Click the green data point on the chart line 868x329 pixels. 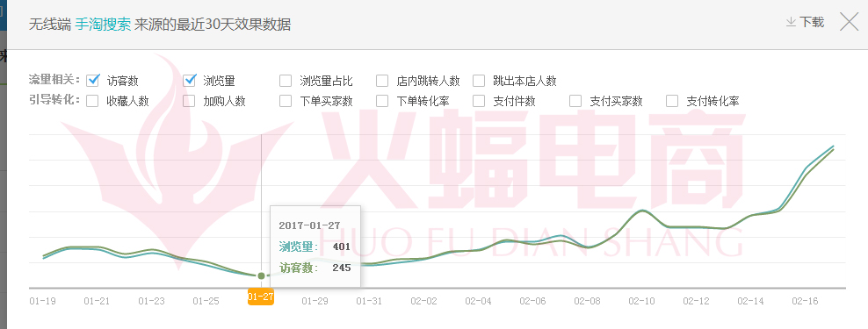(261, 275)
